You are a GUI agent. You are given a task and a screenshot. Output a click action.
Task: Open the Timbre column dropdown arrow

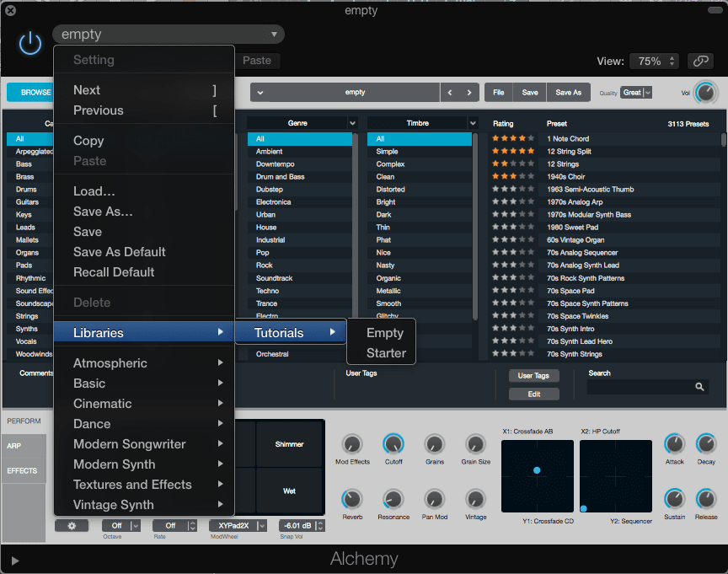click(x=473, y=123)
